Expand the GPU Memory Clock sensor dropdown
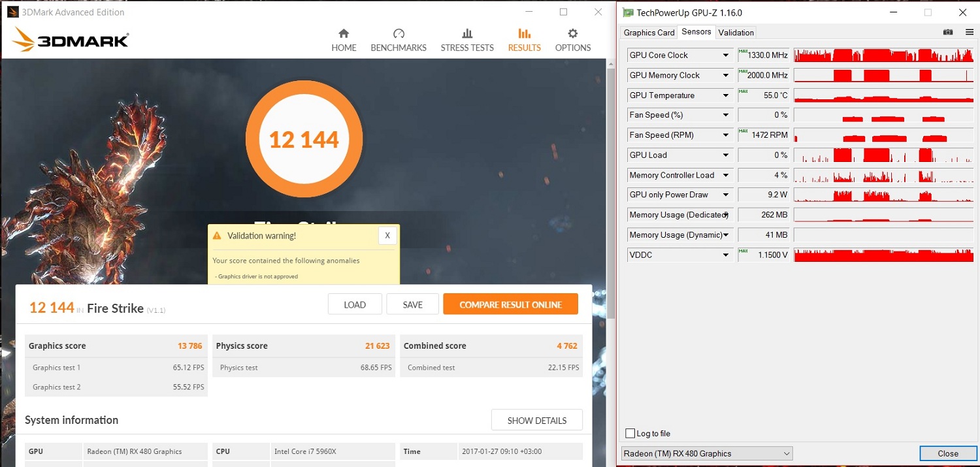Screen dimensions: 980x467 pos(726,75)
